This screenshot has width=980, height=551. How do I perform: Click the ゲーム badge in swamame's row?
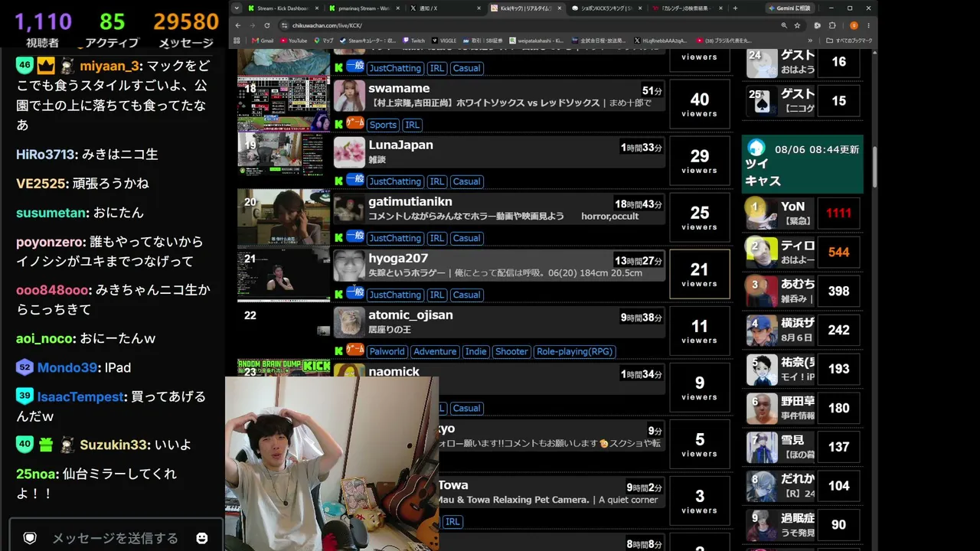pos(354,123)
